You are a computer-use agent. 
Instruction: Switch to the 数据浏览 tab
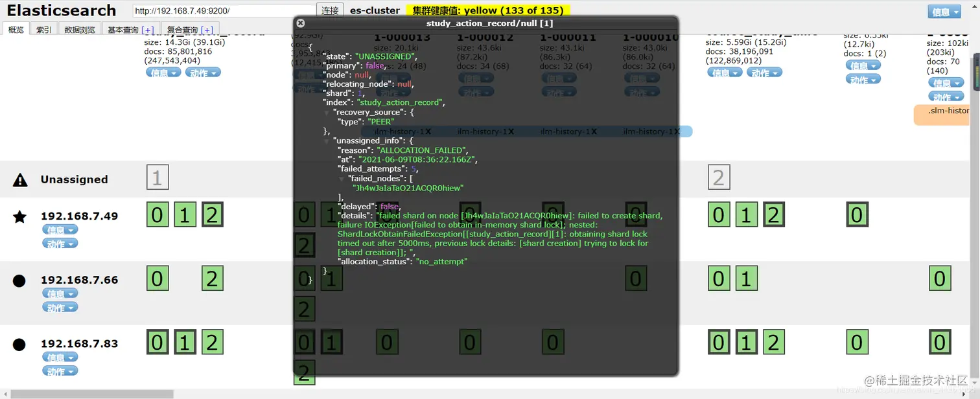tap(80, 30)
